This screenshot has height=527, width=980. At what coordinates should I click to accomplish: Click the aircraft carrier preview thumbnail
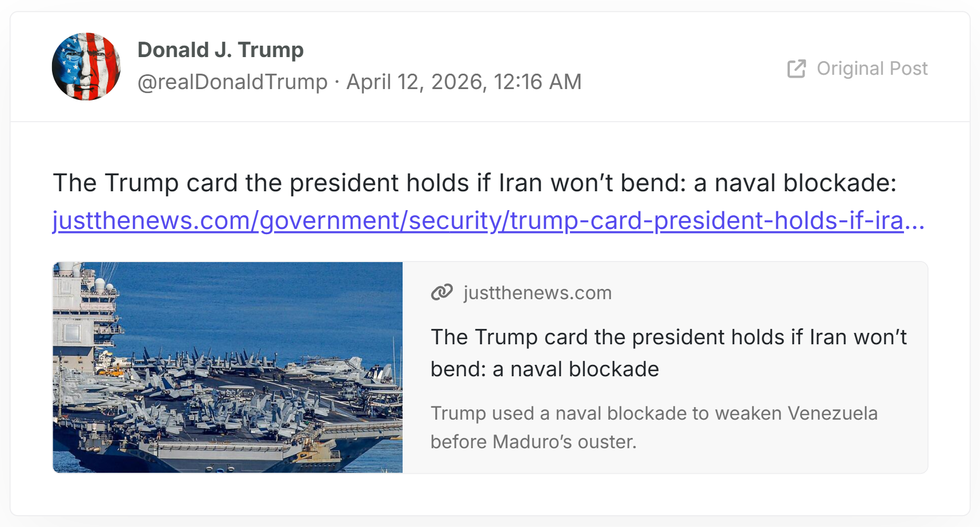[x=227, y=367]
